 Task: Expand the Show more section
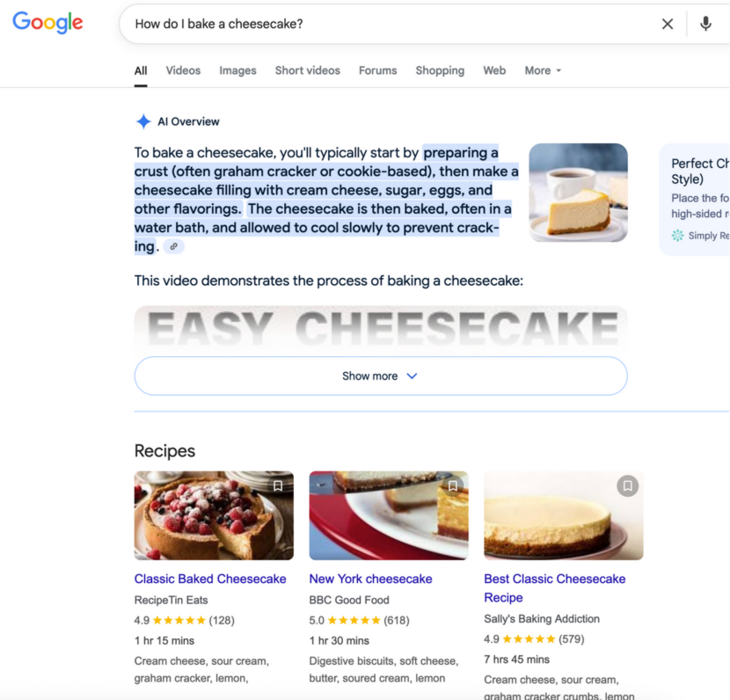click(380, 376)
